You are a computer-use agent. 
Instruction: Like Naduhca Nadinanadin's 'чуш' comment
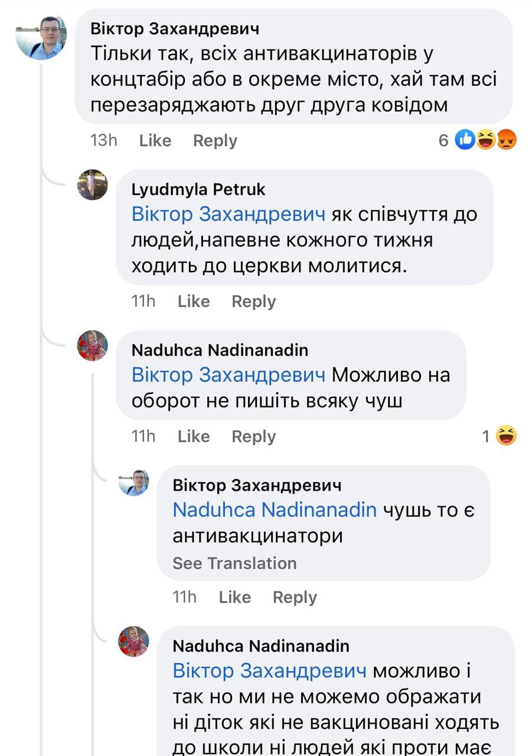[x=194, y=436]
